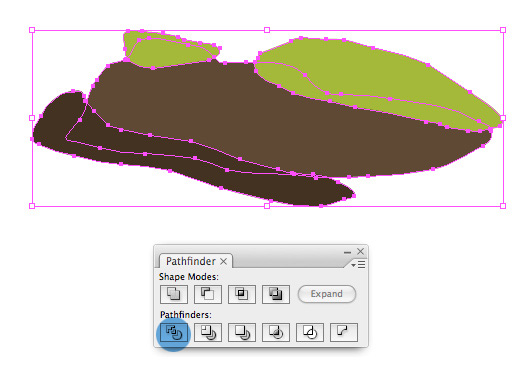Apply the Exclude shape mode
The width and height of the screenshot is (526, 377).
point(276,294)
